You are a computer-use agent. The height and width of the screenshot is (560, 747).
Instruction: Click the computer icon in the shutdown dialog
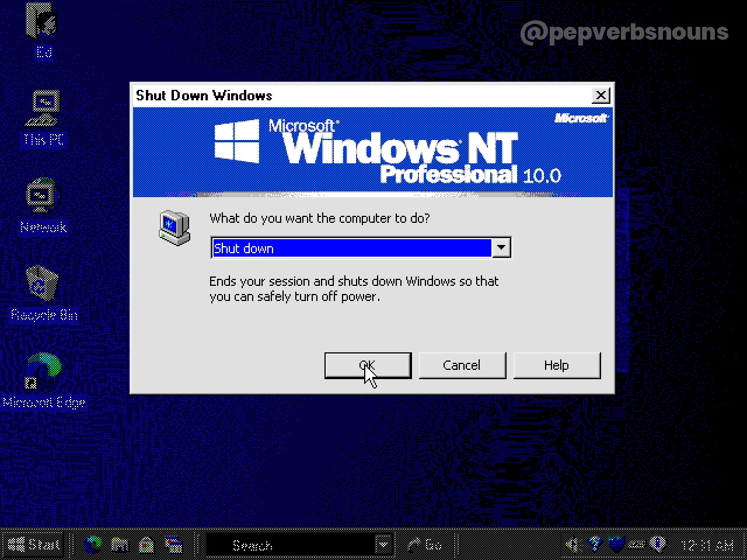(174, 228)
